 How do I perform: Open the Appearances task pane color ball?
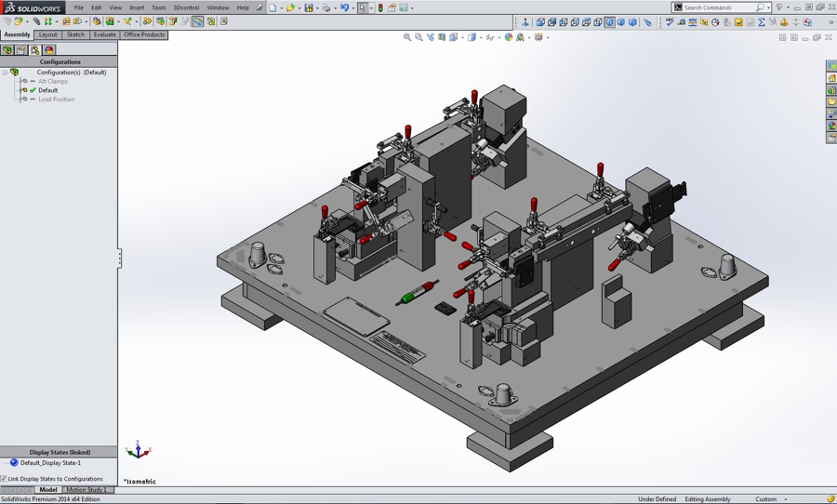click(x=831, y=126)
